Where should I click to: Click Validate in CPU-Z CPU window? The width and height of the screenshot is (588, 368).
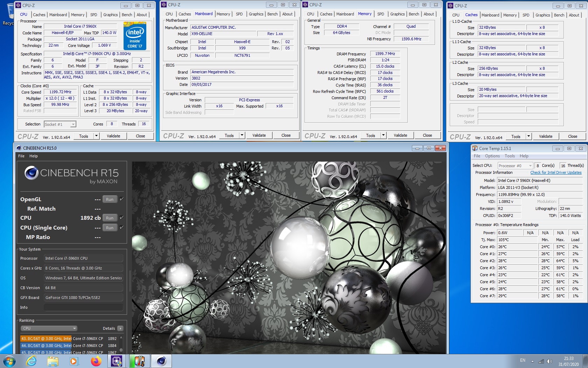click(113, 136)
